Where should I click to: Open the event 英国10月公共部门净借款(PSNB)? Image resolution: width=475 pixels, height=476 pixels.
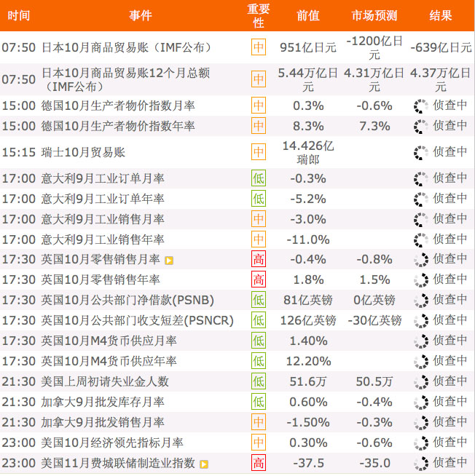[x=127, y=300]
